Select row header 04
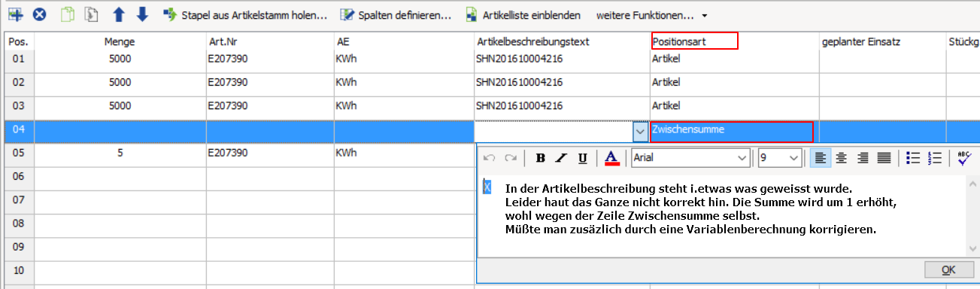Image resolution: width=980 pixels, height=289 pixels. tap(19, 131)
